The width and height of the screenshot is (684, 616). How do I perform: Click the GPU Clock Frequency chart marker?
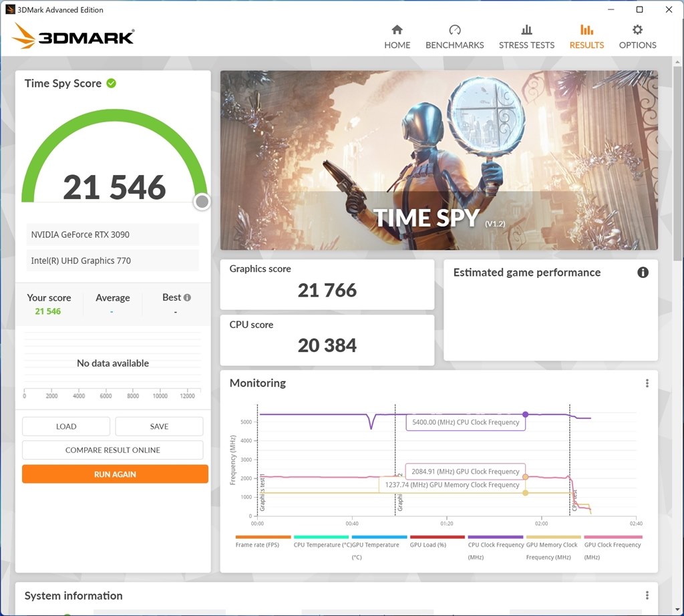point(525,477)
